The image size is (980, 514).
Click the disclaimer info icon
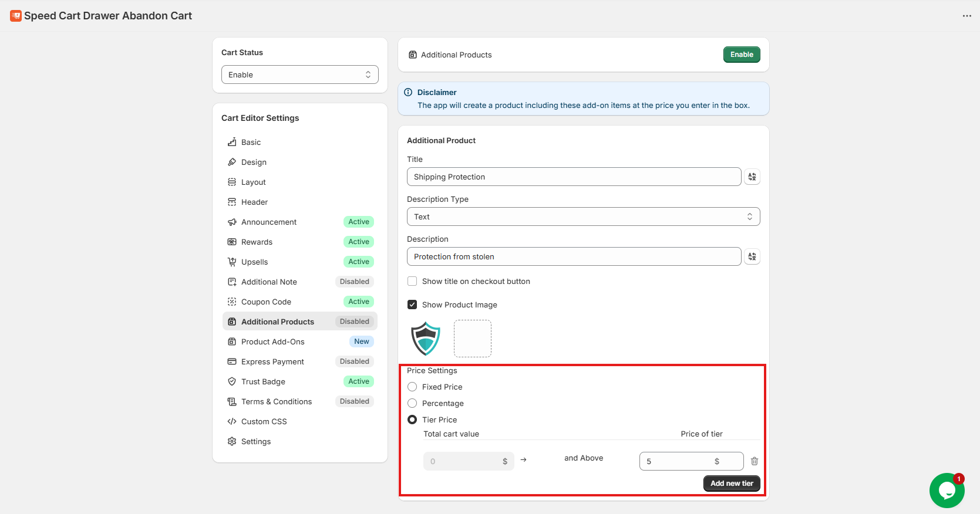click(408, 92)
